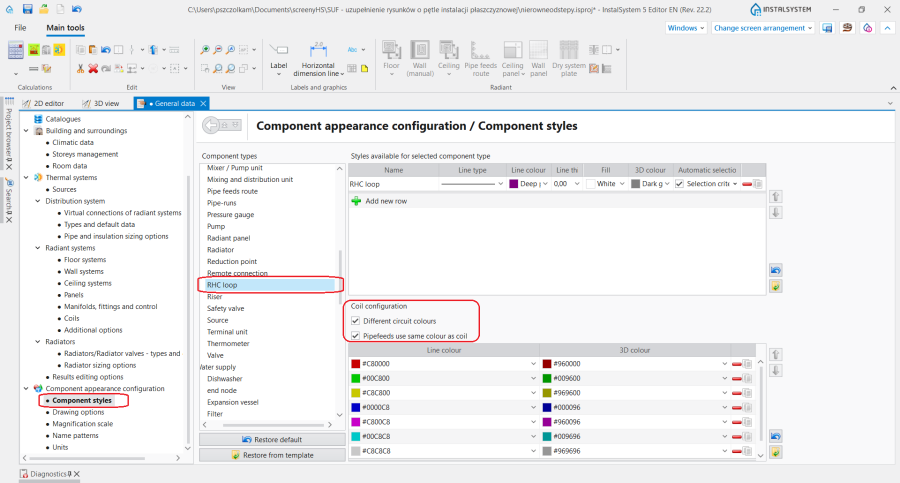Collapse the ribbon with the chevron button
Image resolution: width=900 pixels, height=483 pixels.
(x=887, y=28)
